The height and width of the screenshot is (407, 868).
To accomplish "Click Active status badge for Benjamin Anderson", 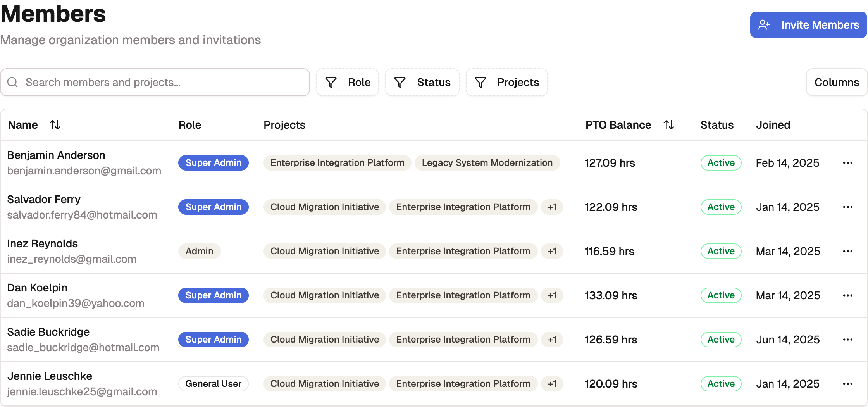I will click(x=721, y=163).
